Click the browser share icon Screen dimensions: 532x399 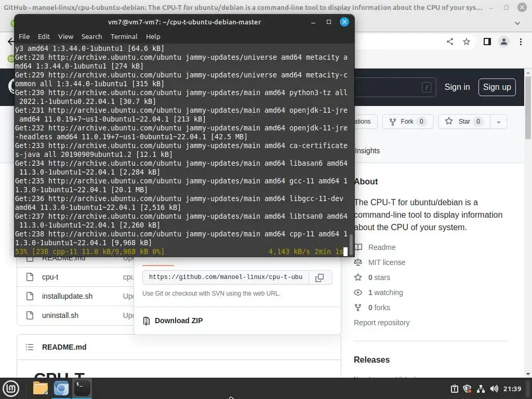pyautogui.click(x=450, y=42)
